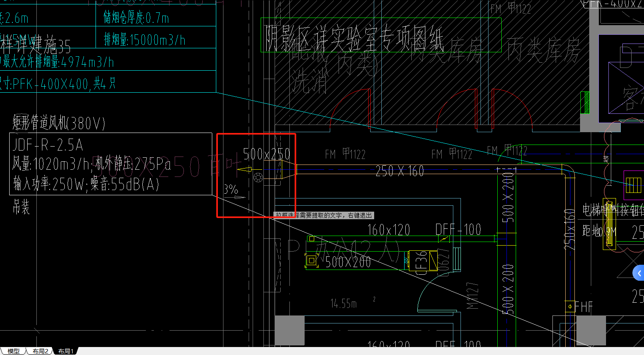644x355 pixels.
Task: Select the green-boxed 实验室专项图纸 note
Action: pyautogui.click(x=381, y=35)
